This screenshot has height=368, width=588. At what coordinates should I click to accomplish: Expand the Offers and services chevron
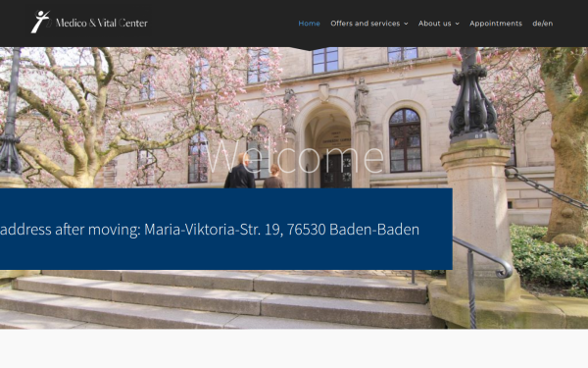click(x=406, y=24)
